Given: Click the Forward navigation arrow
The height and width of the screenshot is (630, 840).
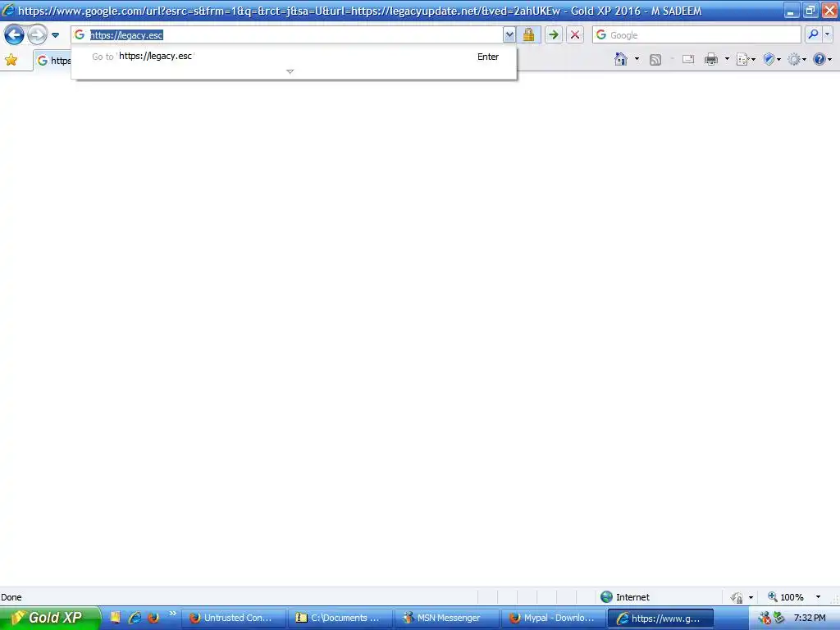Looking at the screenshot, I should (37, 35).
